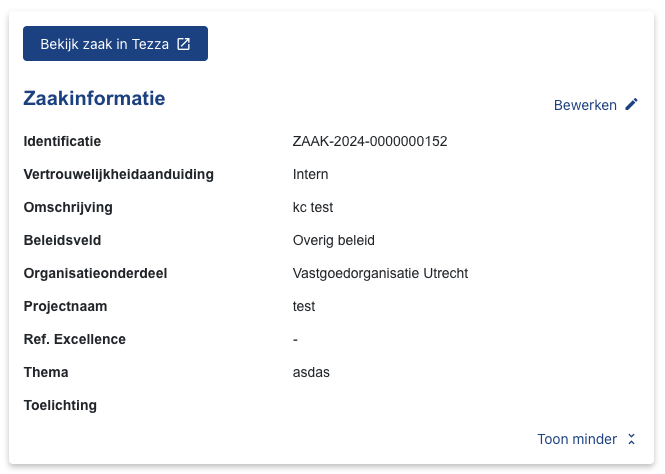The image size is (665, 474).
Task: Click the Ref. Excellence label
Action: [75, 339]
